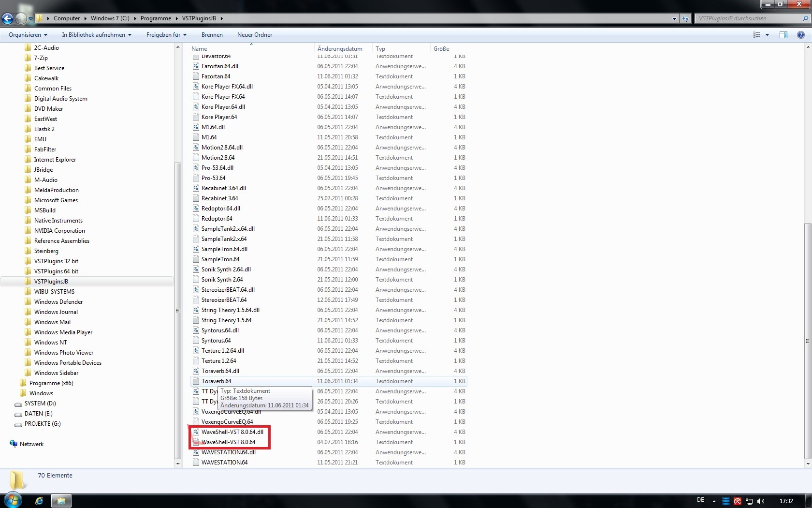Open the recent locations dropdown arrow
The image size is (812, 508).
pyautogui.click(x=30, y=19)
